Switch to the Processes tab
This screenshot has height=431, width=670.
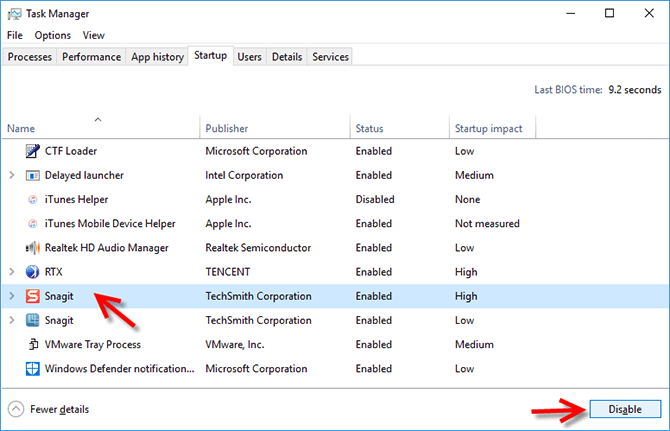click(x=29, y=57)
